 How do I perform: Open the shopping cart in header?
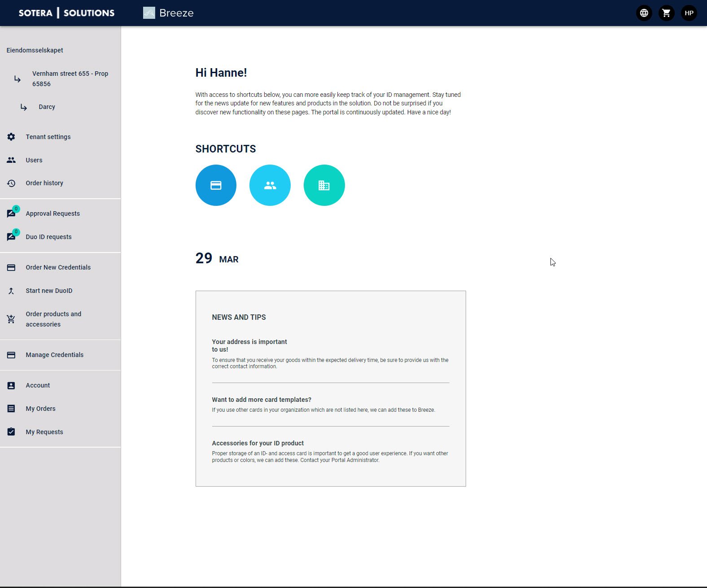(666, 13)
